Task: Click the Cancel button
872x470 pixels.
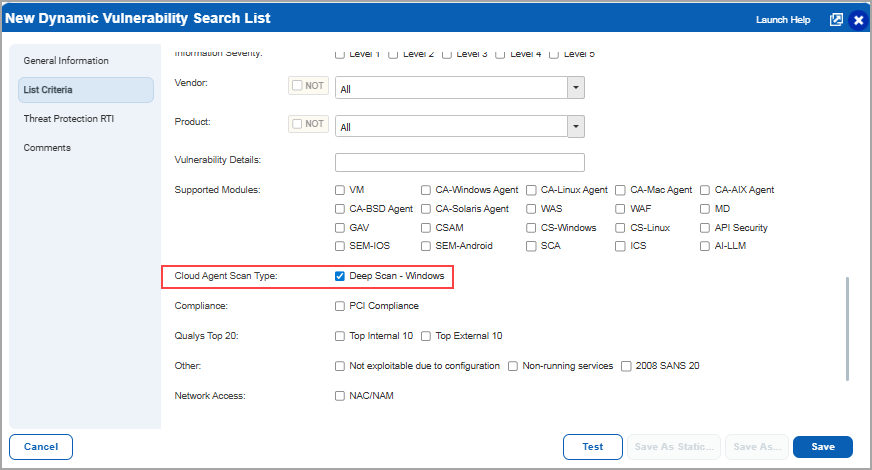Action: [41, 447]
